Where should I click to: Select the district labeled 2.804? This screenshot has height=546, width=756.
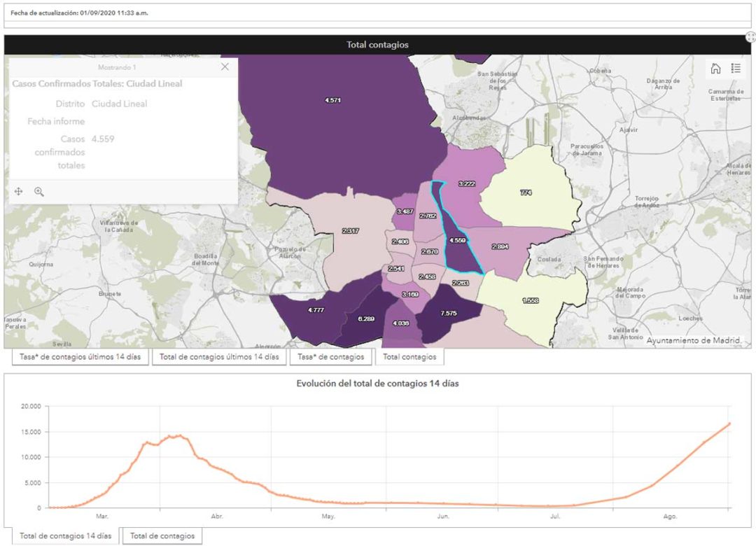500,246
